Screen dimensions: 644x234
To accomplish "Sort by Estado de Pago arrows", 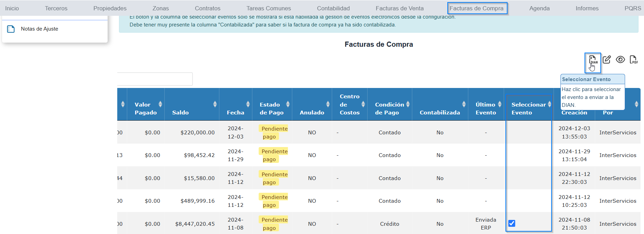I will (x=288, y=104).
